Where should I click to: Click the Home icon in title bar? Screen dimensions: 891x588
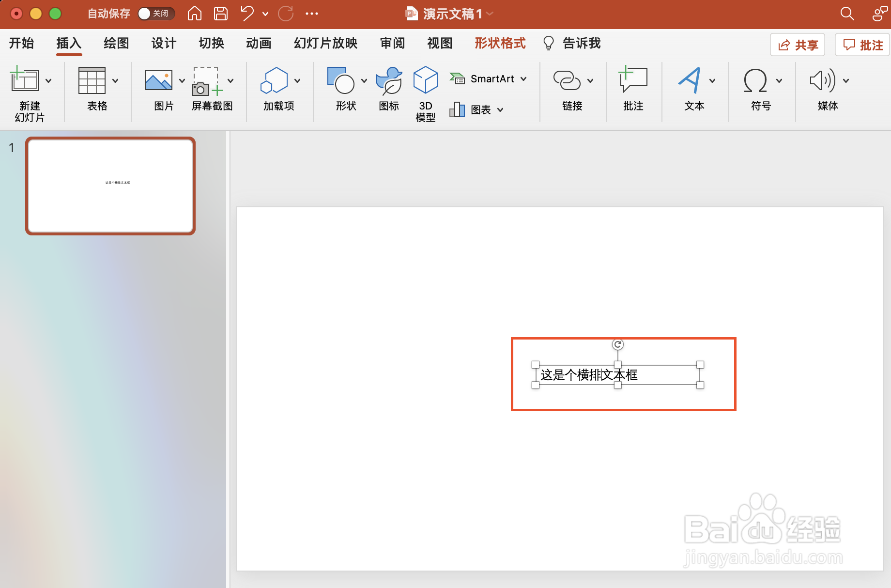coord(194,14)
